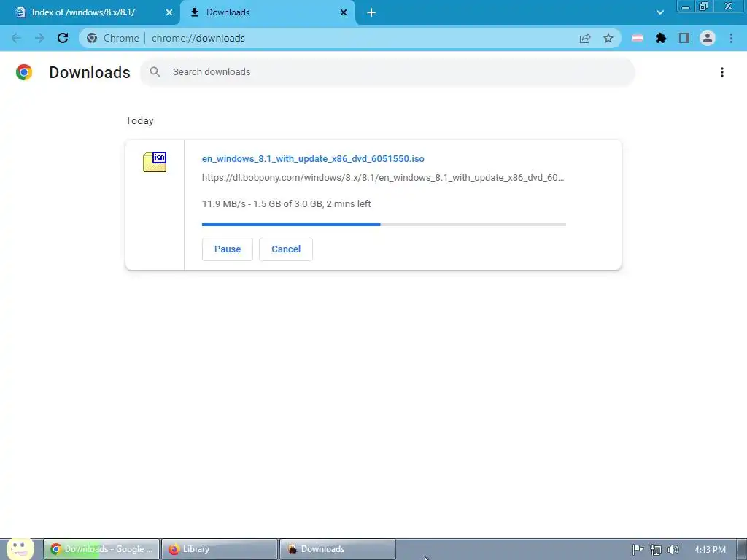Click the search magnifier icon

tap(155, 72)
